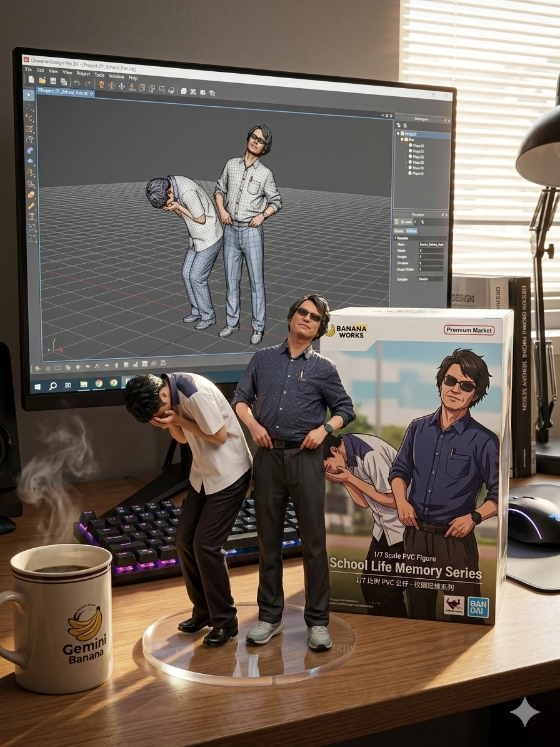Viewport: 560px width, 747px height.
Task: Click the New file icon in toolbar
Action: 31,80
